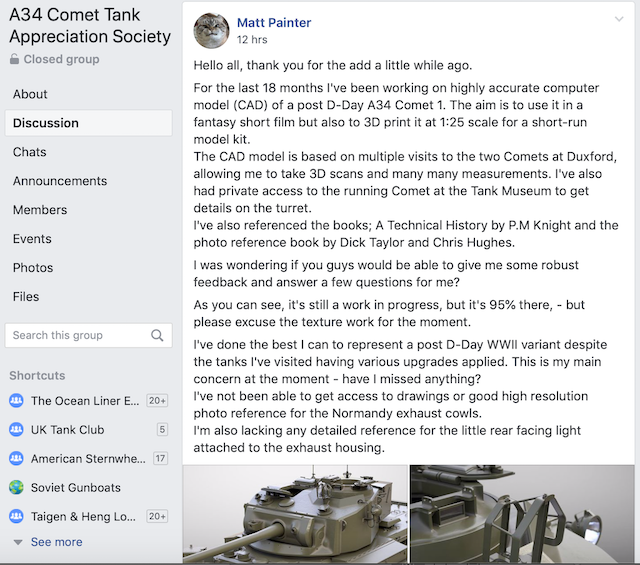Switch to the Members section
Screen dimensions: 640x565
tap(40, 210)
